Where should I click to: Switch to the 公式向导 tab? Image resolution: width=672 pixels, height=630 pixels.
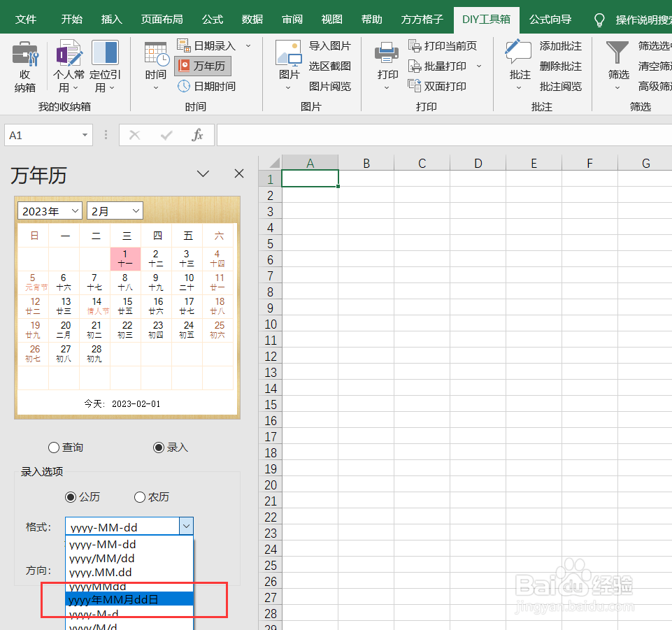tap(550, 20)
